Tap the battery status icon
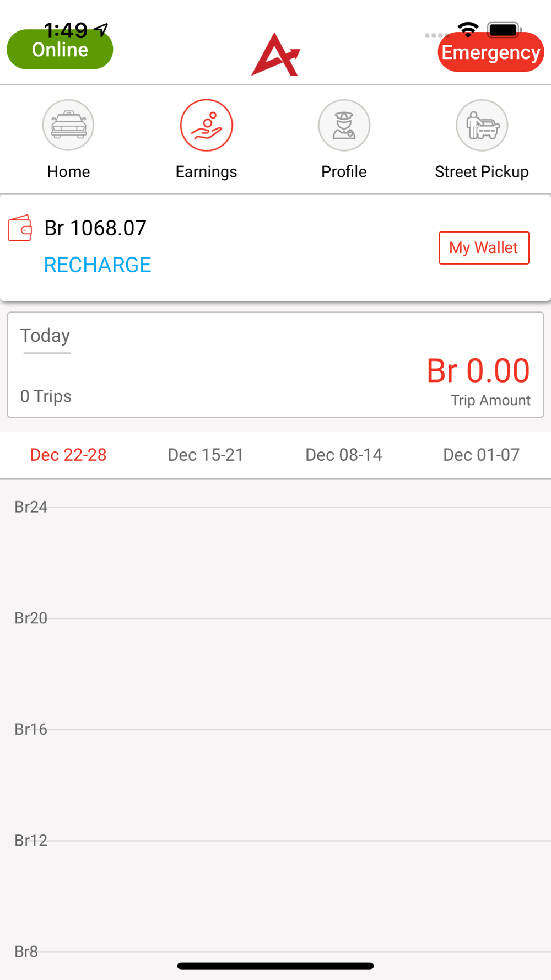The width and height of the screenshot is (551, 980). 504,30
